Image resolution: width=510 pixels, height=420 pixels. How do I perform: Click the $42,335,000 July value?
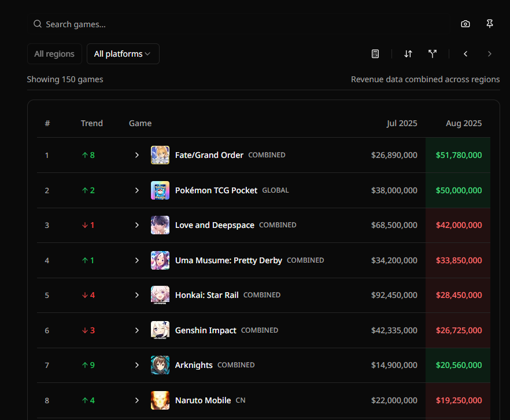pyautogui.click(x=394, y=330)
